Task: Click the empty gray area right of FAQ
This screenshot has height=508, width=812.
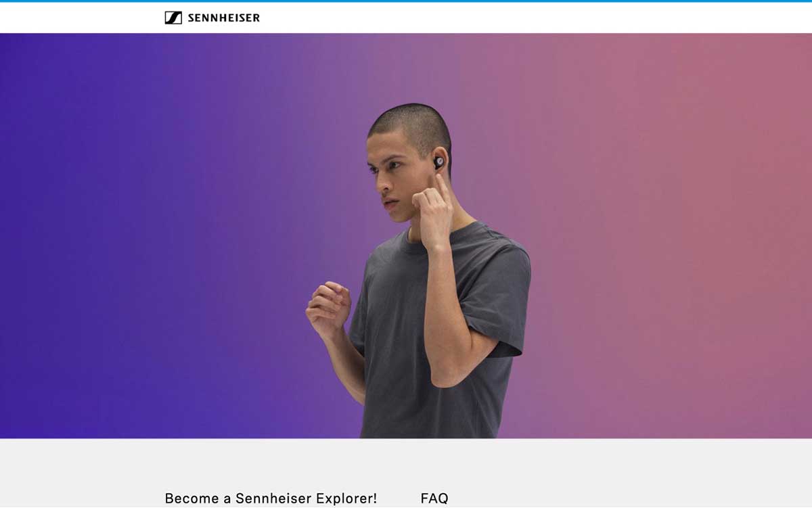Action: (x=629, y=499)
